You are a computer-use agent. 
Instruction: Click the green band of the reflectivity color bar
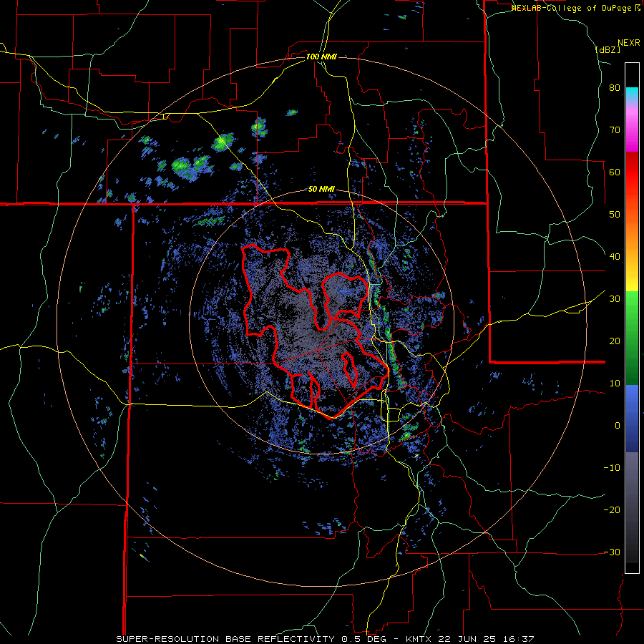tap(632, 338)
